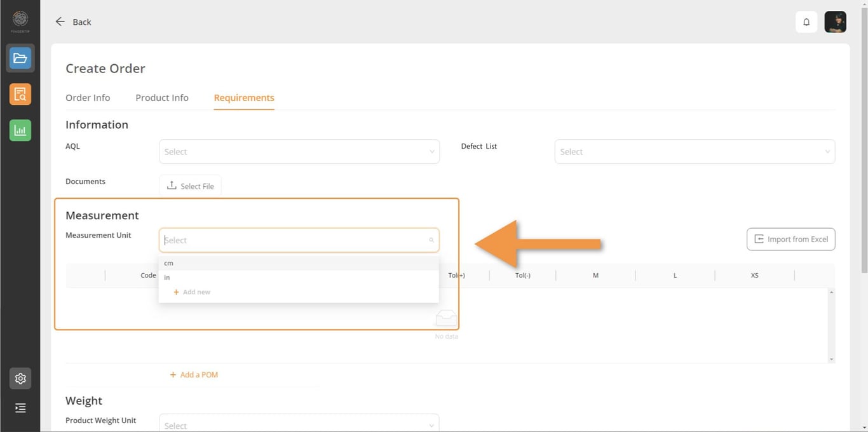Open the Defect List dropdown
This screenshot has height=432, width=868.
695,152
